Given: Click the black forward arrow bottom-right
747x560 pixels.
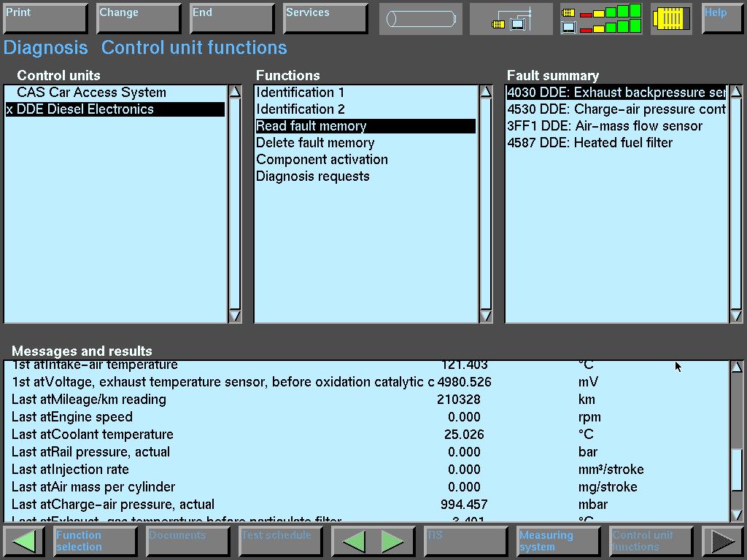Looking at the screenshot, I should [x=722, y=541].
